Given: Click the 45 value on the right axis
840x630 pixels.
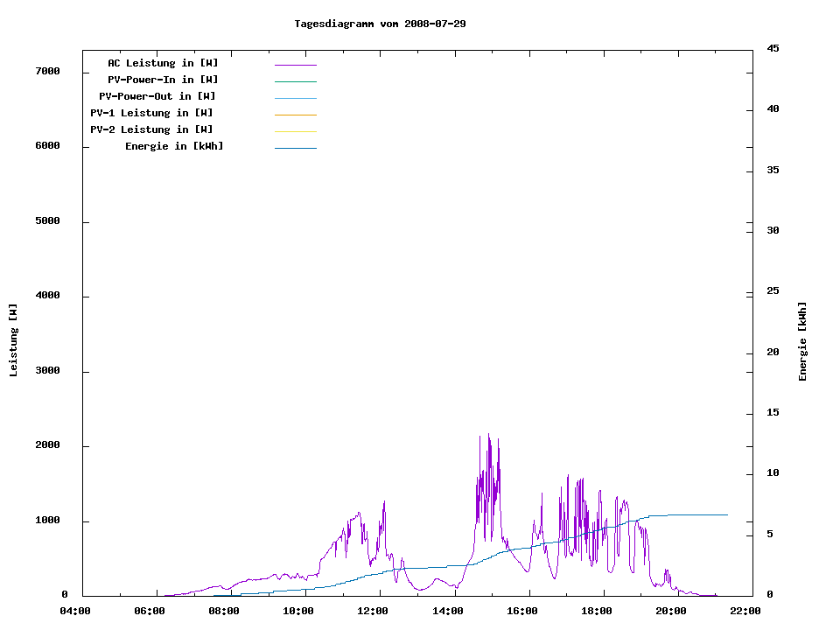Looking at the screenshot, I should tap(773, 48).
